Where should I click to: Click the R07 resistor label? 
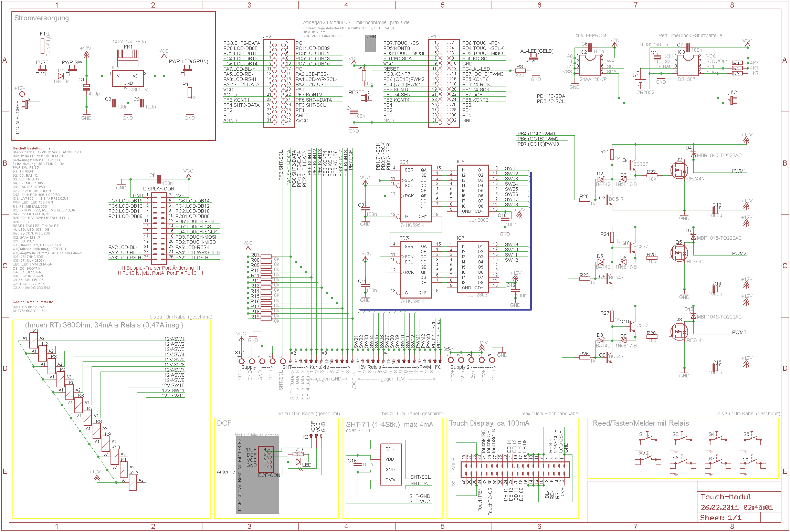point(255,255)
